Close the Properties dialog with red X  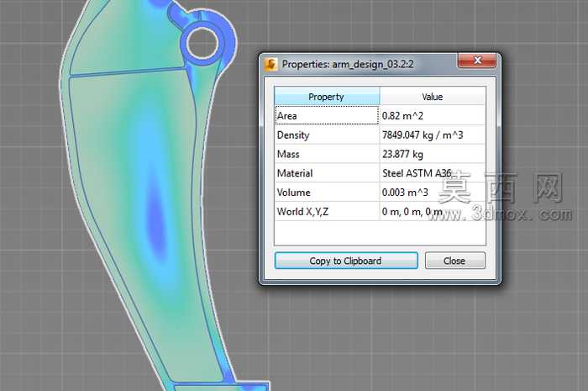(x=477, y=61)
